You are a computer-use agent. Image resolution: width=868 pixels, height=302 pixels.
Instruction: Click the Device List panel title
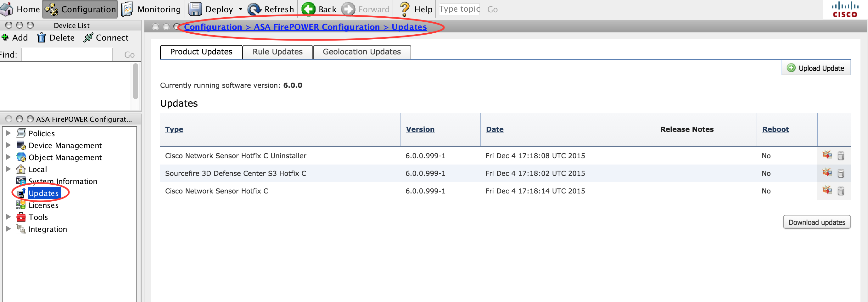click(x=72, y=25)
